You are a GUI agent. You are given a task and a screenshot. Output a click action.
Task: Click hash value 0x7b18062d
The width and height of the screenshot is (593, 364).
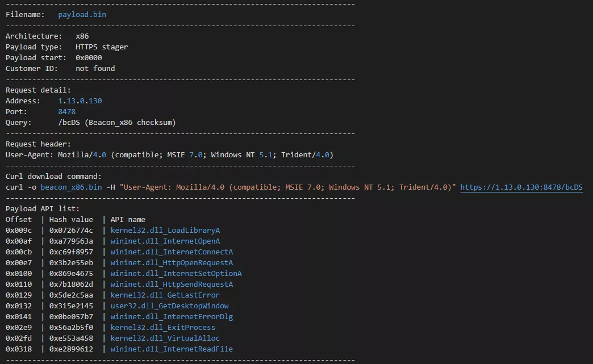71,284
